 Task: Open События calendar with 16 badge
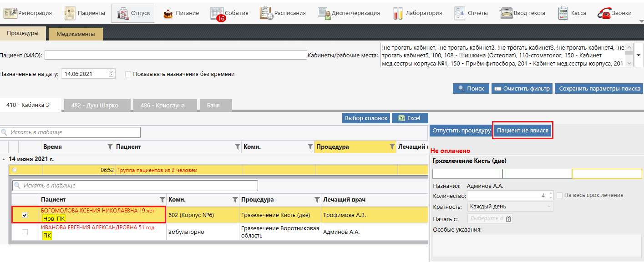click(x=217, y=14)
